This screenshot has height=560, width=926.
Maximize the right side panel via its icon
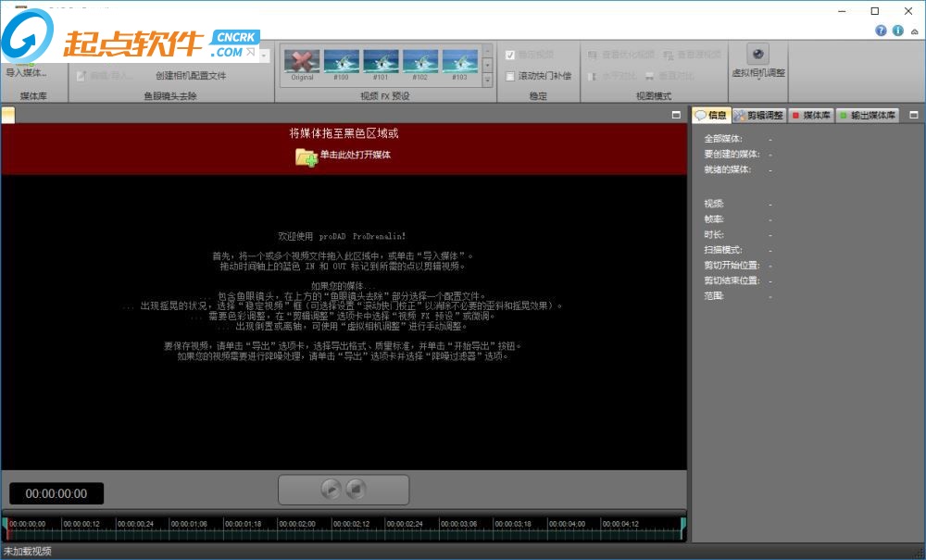pos(914,115)
